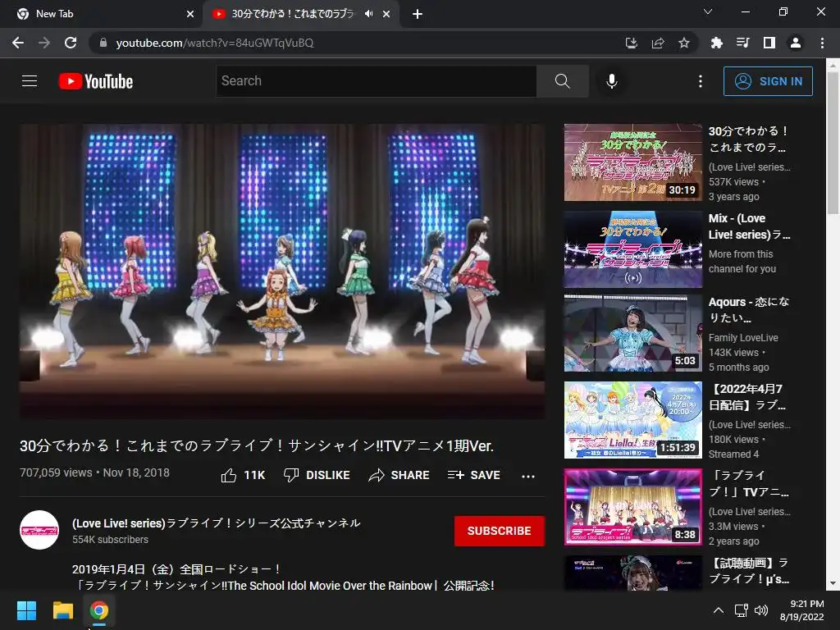Go to YouTube home via logo
840x630 pixels.
coord(96,81)
